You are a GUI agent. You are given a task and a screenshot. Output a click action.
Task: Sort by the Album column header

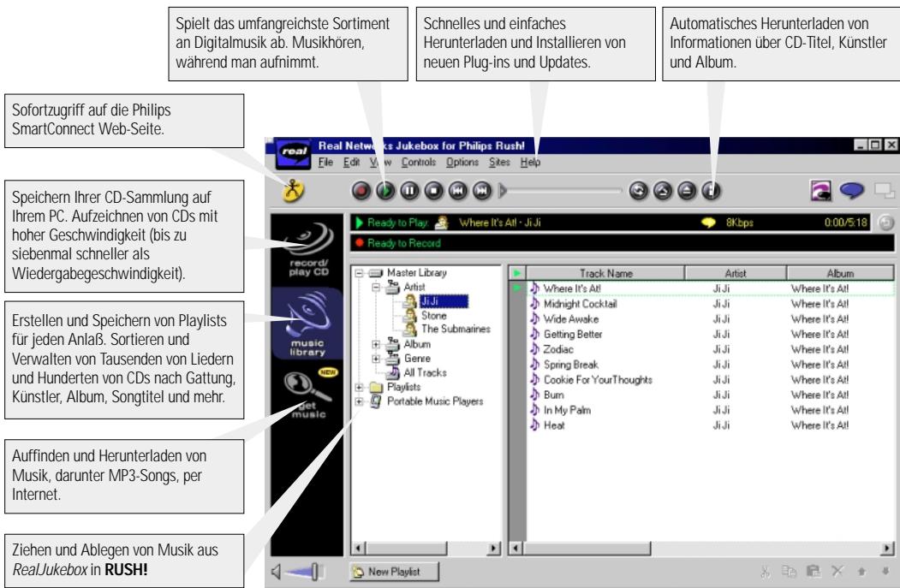tap(840, 274)
